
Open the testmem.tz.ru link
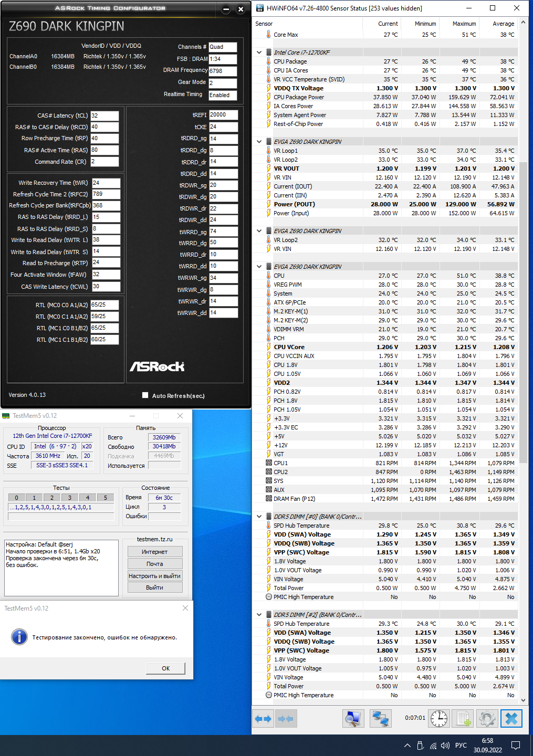point(154,539)
